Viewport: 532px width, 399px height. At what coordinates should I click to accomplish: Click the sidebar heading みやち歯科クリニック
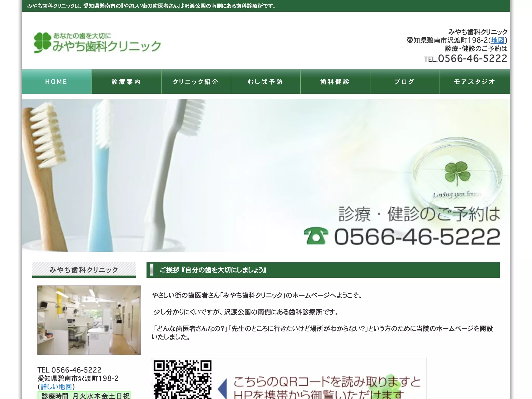(84, 270)
